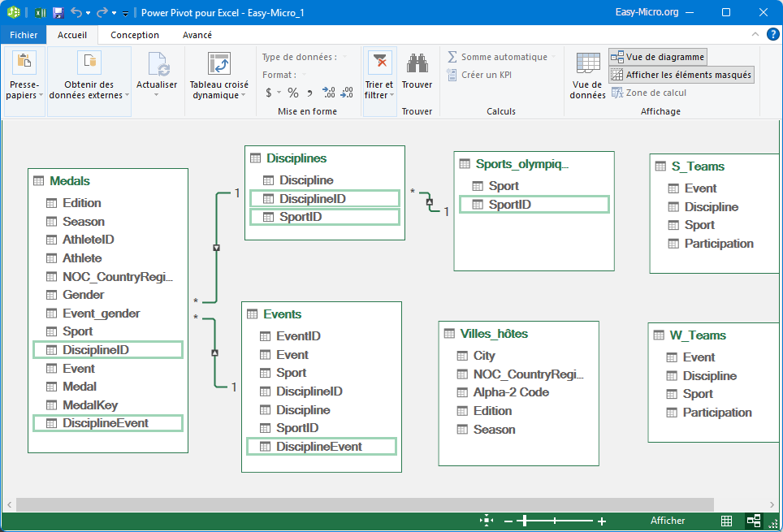The width and height of the screenshot is (783, 532).
Task: Toggle Vue de diagramme view
Action: coord(657,57)
